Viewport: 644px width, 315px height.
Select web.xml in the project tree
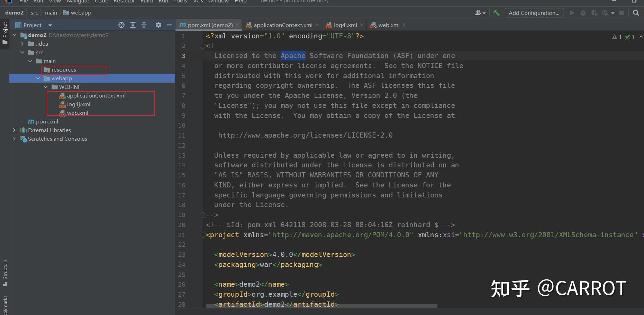pyautogui.click(x=78, y=113)
